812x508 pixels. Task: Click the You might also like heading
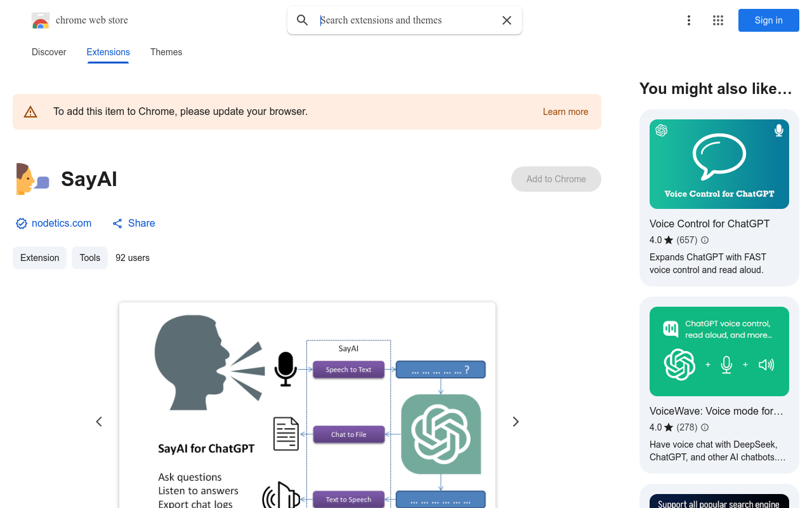click(x=716, y=89)
